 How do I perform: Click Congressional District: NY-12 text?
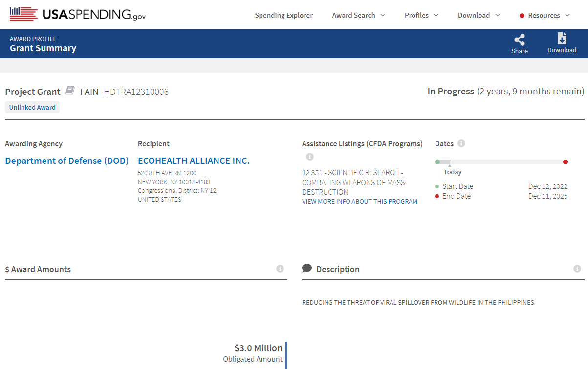coord(177,190)
